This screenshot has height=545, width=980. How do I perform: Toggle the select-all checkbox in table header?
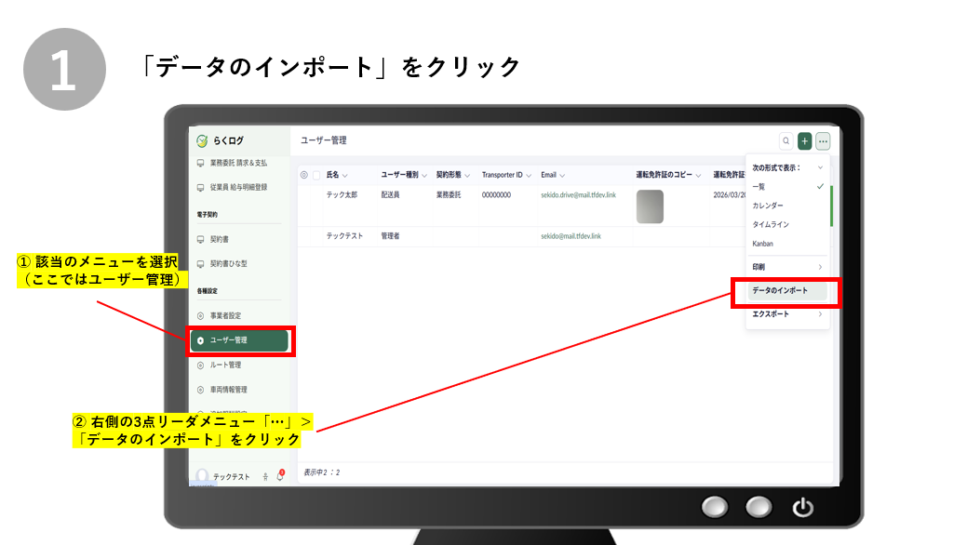point(316,175)
